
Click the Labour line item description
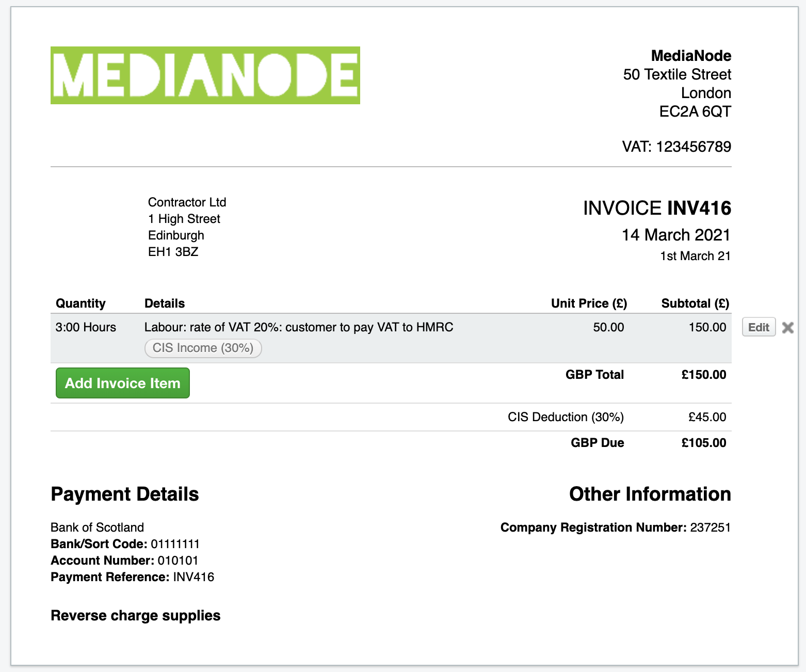pos(299,327)
